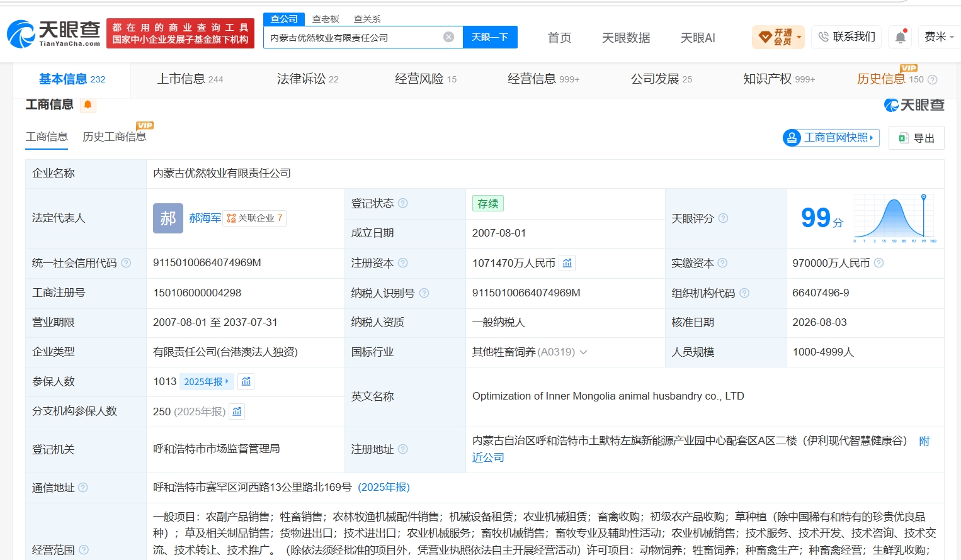
Task: Click the 郝 avatar of the legal representative
Action: click(168, 218)
